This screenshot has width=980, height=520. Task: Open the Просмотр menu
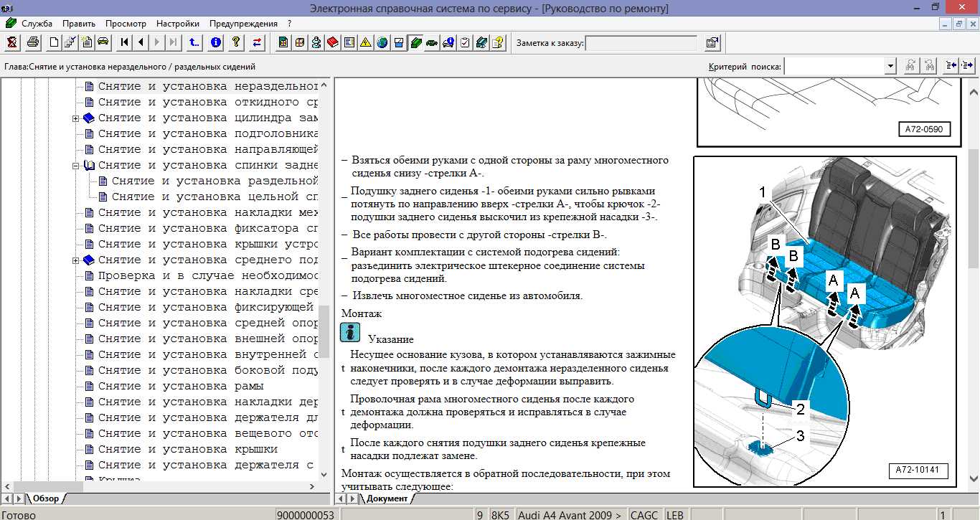126,24
